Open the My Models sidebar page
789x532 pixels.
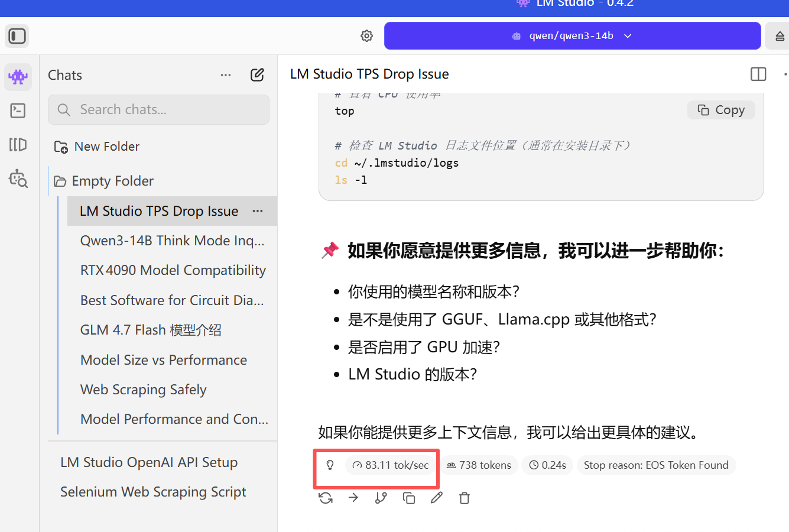pyautogui.click(x=18, y=144)
